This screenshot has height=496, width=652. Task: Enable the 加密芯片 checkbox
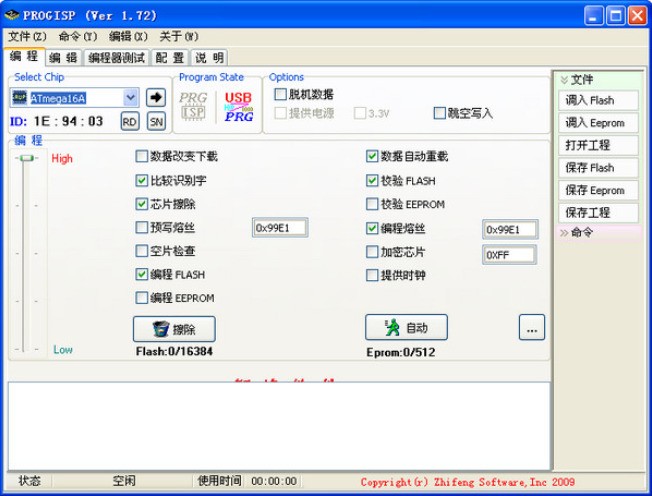[x=372, y=252]
